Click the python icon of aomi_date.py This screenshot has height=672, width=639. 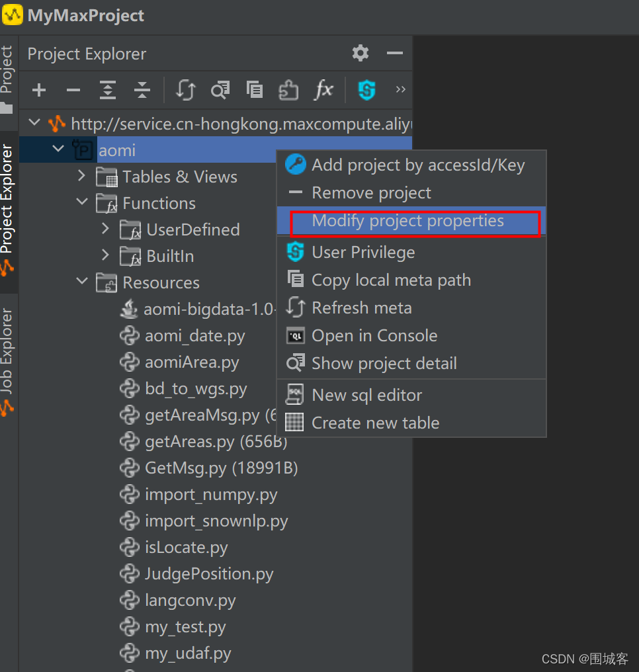click(x=130, y=335)
